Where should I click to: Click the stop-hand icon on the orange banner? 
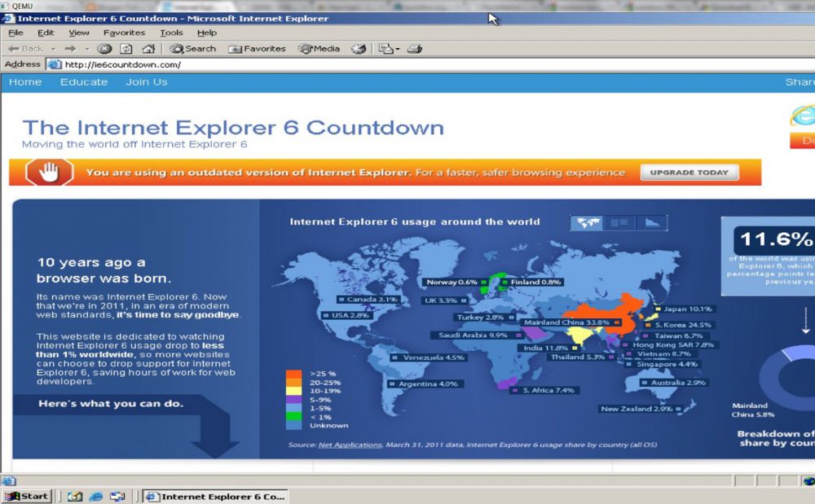(50, 172)
